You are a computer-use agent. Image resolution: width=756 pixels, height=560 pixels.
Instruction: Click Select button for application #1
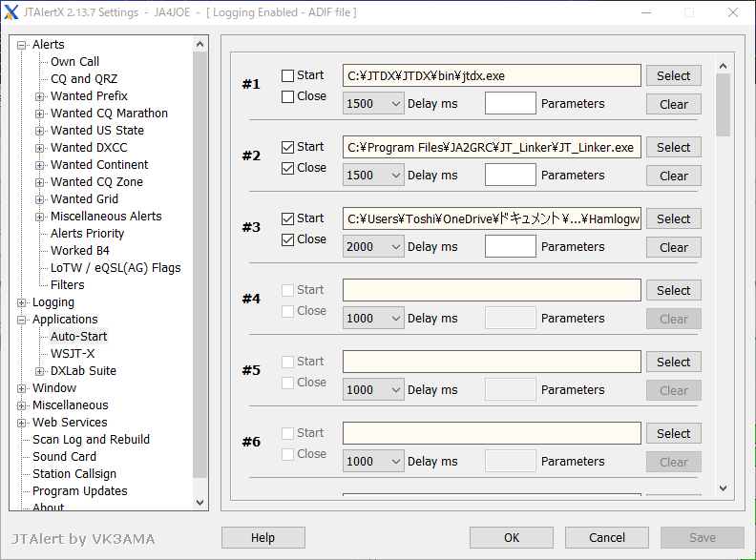[x=674, y=75]
